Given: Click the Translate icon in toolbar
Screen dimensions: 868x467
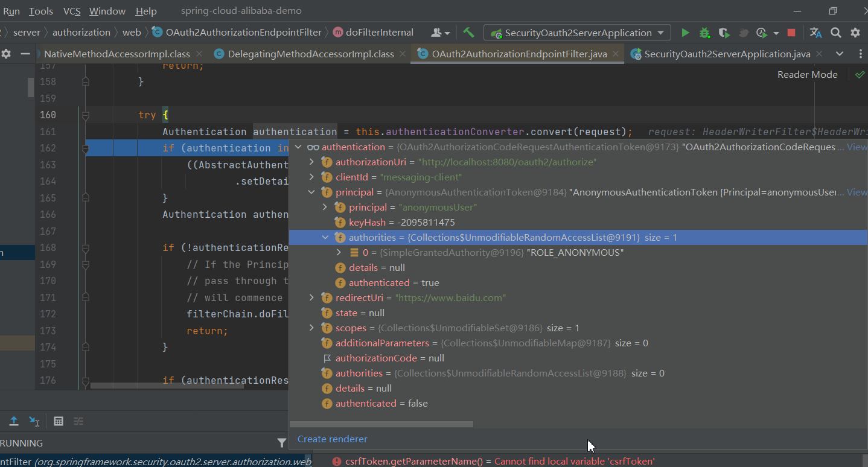Looking at the screenshot, I should (x=815, y=33).
